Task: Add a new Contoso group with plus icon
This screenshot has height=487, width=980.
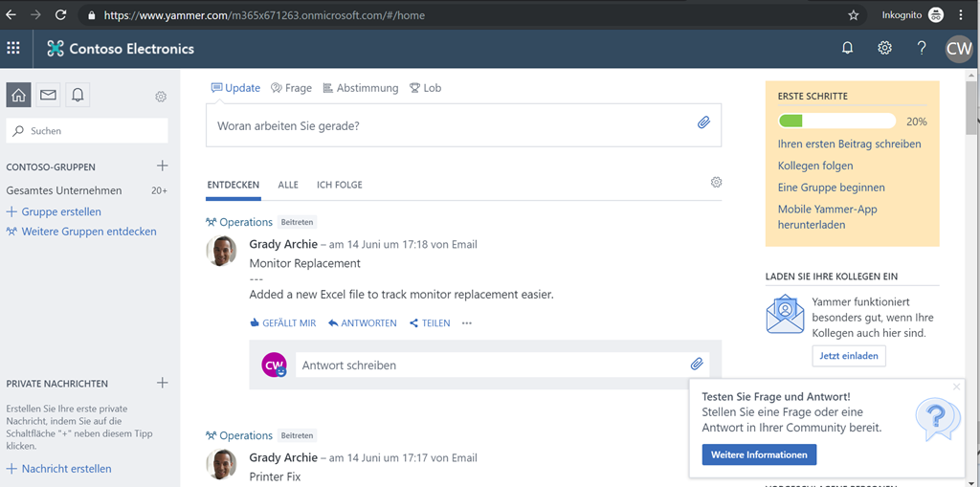Action: pyautogui.click(x=162, y=166)
